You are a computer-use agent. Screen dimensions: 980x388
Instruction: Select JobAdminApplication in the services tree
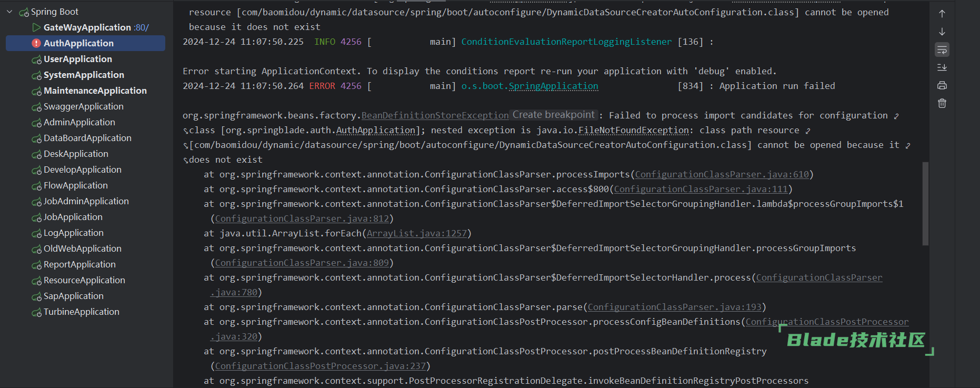[85, 201]
